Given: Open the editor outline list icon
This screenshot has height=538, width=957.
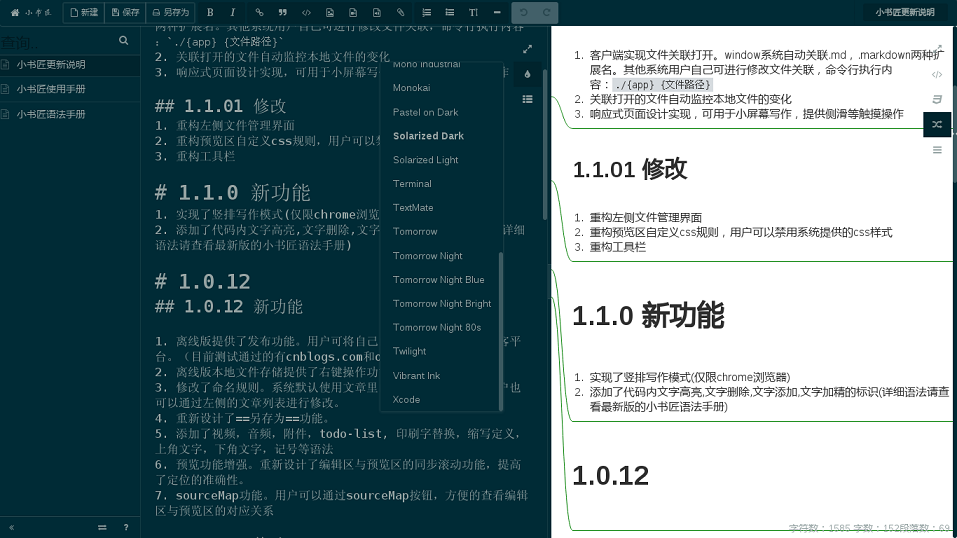Looking at the screenshot, I should pos(527,99).
